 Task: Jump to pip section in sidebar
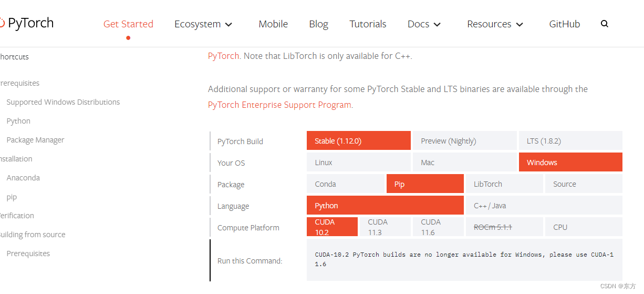pos(12,197)
